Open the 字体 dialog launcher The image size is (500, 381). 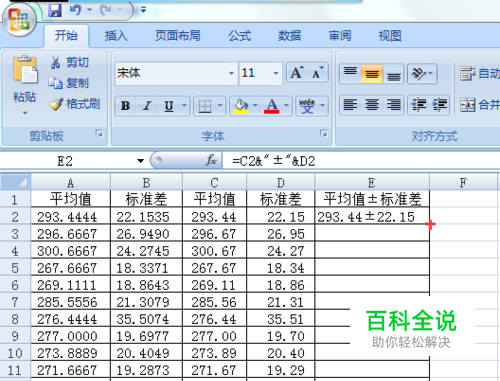(x=323, y=134)
